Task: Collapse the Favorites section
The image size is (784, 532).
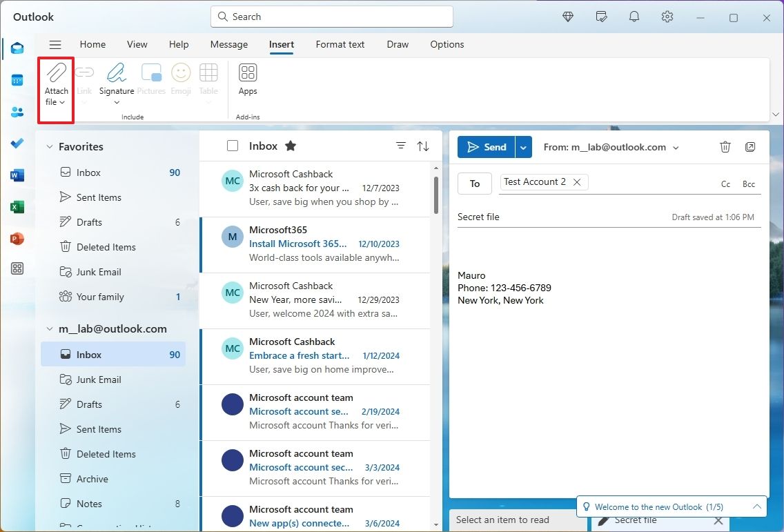Action: 49,146
